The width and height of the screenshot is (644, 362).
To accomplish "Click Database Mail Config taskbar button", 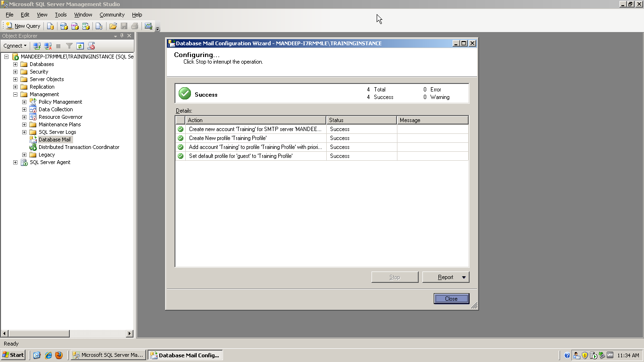I will point(185,355).
